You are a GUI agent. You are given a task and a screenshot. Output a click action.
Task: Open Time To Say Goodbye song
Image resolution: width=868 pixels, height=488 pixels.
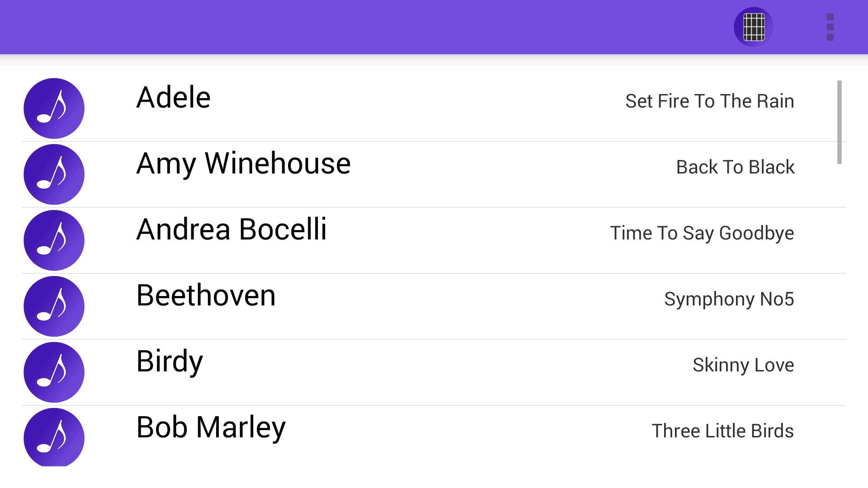[702, 234]
